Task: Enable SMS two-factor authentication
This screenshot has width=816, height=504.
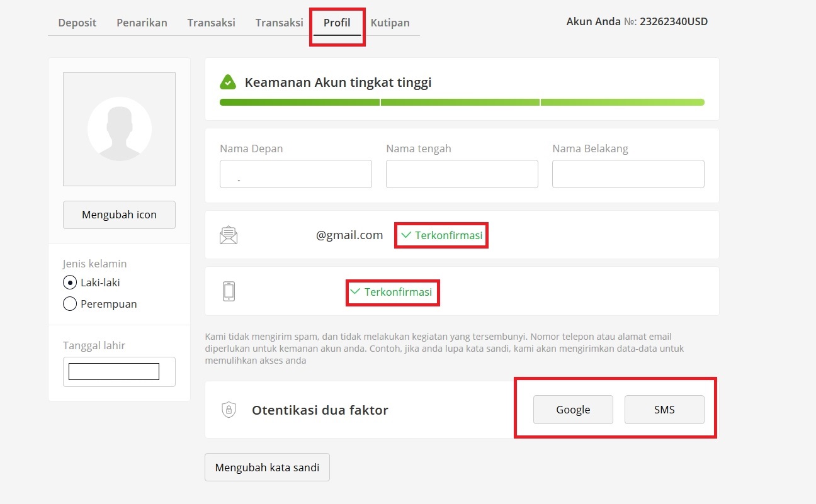Action: (x=664, y=409)
